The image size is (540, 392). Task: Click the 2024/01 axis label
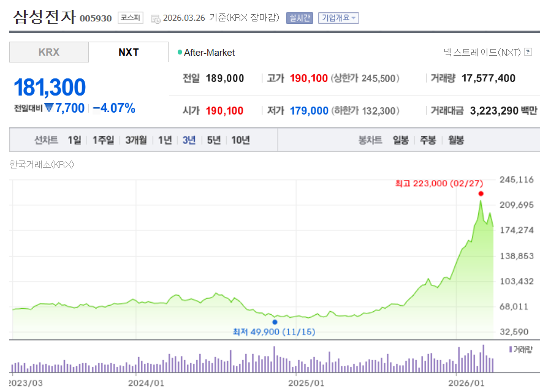(146, 383)
